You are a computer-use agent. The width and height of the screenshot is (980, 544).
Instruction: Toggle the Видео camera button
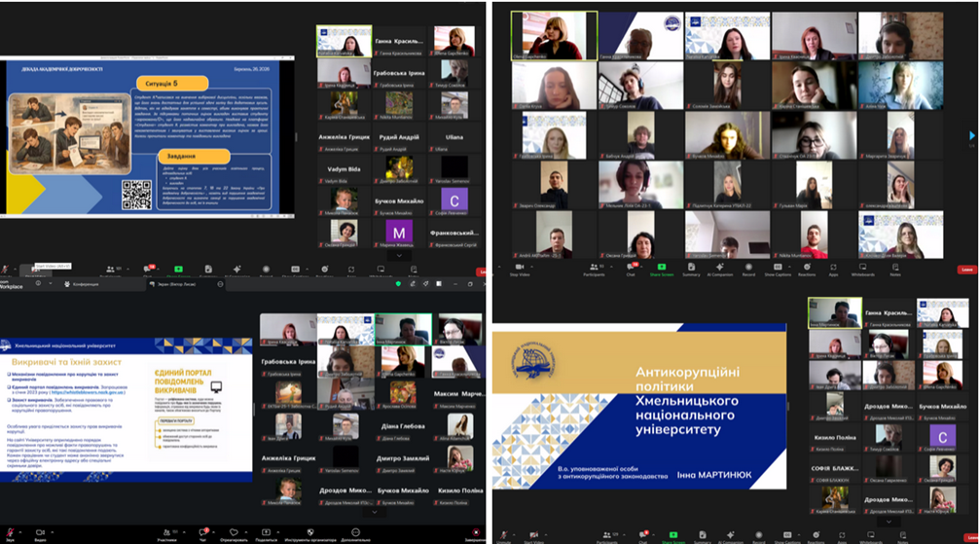tap(41, 533)
